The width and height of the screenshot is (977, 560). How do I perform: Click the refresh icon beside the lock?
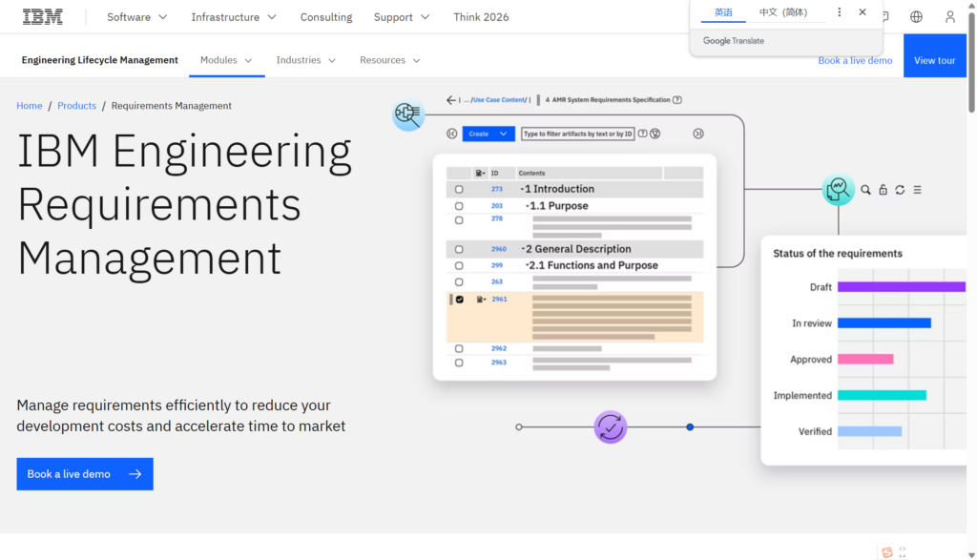point(900,190)
